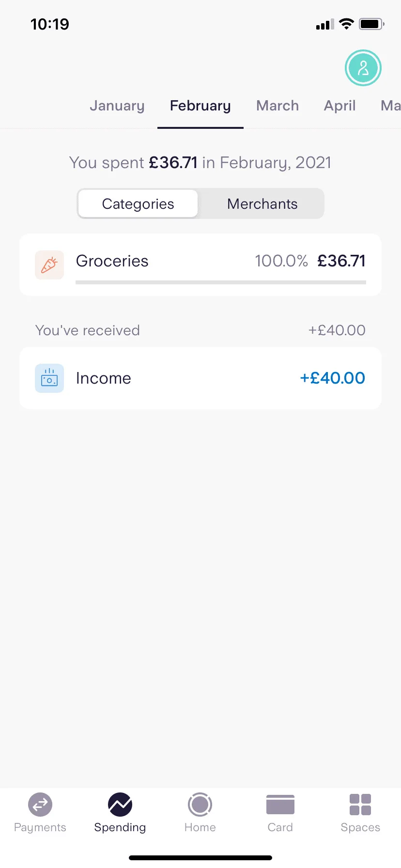
Task: Switch to the Merchants segment
Action: [x=262, y=204]
